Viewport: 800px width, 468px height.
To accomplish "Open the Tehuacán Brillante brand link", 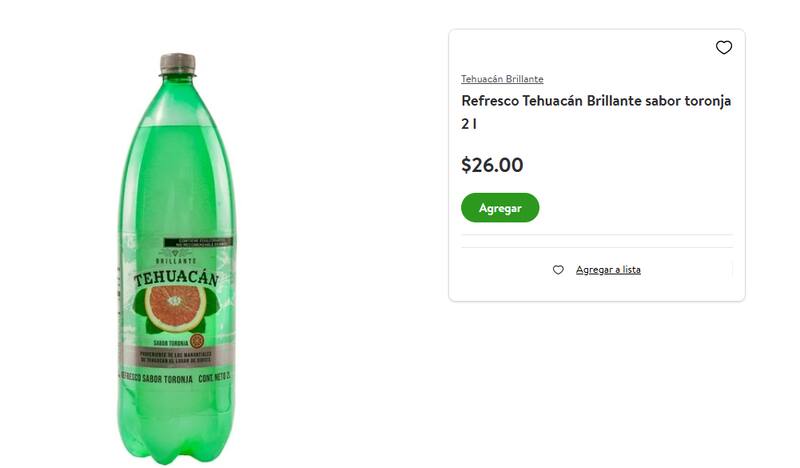I will coord(502,79).
